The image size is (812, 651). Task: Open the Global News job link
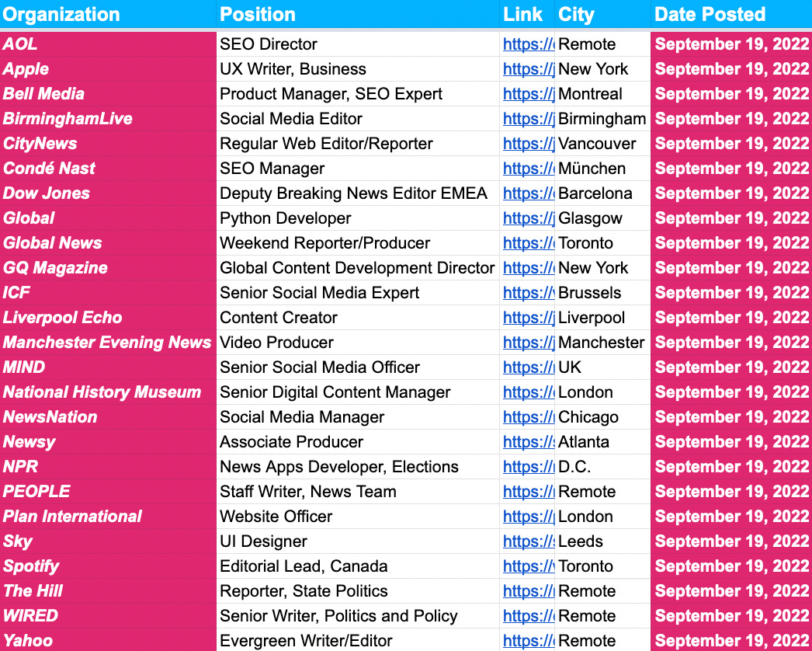coord(528,243)
